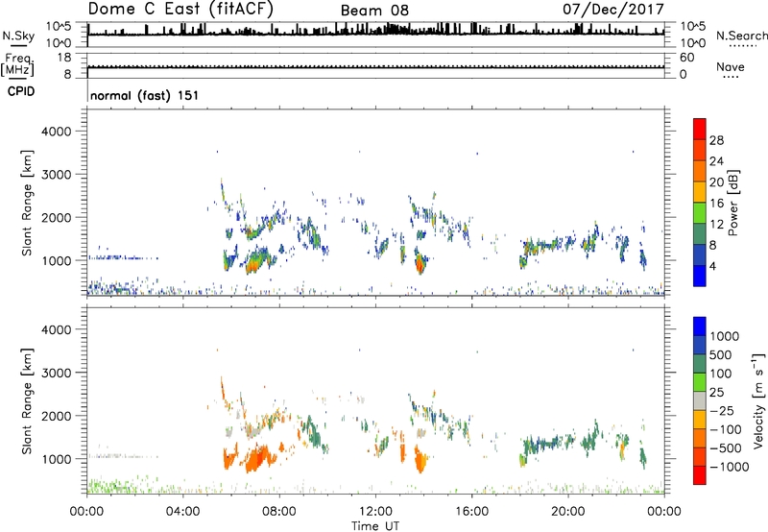Click the "08:00" time axis tick

coord(279,512)
